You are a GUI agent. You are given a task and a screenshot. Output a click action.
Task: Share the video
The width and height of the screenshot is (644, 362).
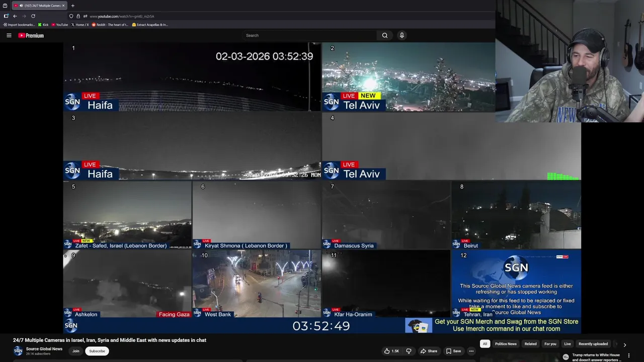coord(429,351)
